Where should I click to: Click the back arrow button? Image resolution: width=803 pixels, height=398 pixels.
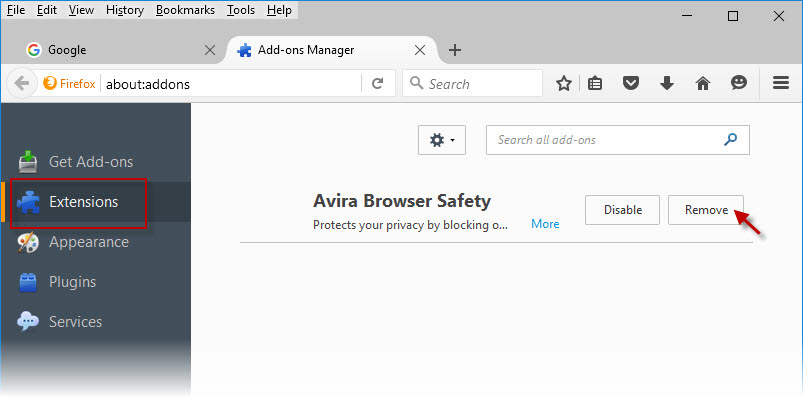point(22,83)
